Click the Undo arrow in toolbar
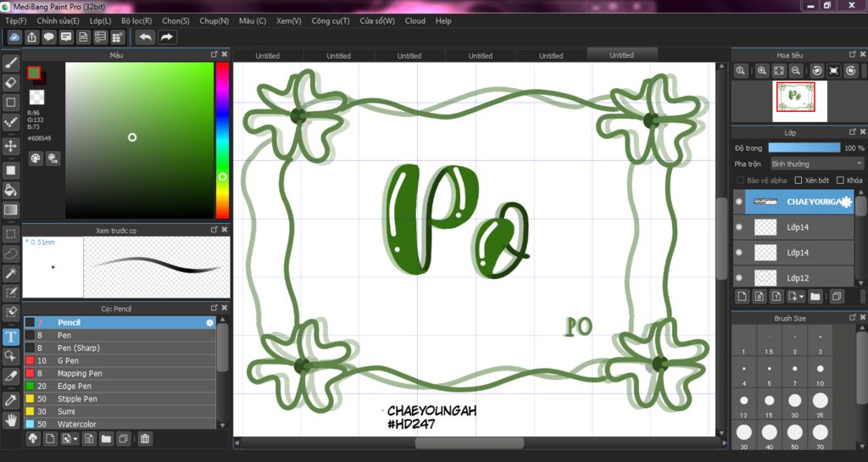The image size is (868, 462). coord(146,37)
